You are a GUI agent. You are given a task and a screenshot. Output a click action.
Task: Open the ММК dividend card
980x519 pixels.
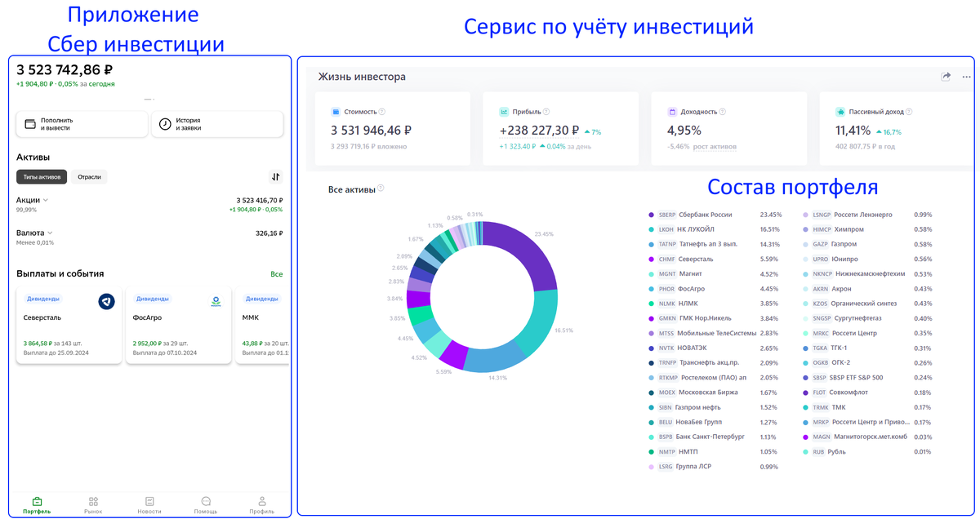pos(262,326)
